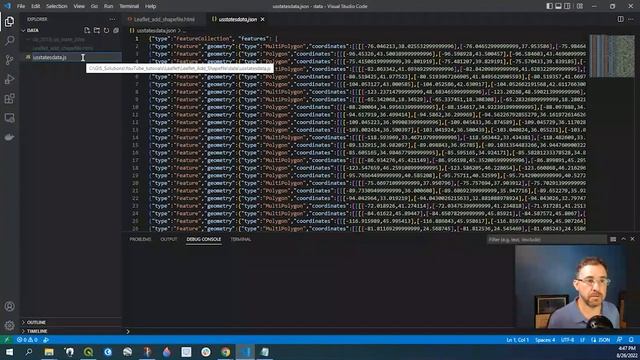Open the Explorer view in activity bar

coord(9,21)
